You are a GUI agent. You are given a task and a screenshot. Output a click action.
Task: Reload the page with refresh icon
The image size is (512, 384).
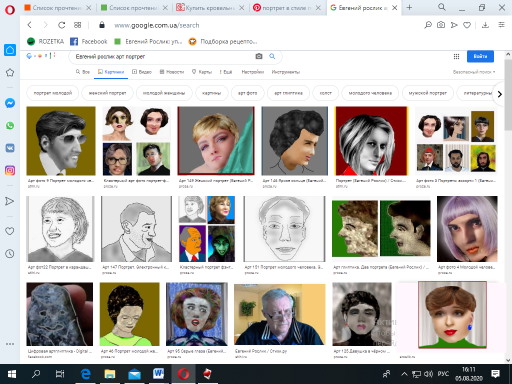(x=61, y=25)
